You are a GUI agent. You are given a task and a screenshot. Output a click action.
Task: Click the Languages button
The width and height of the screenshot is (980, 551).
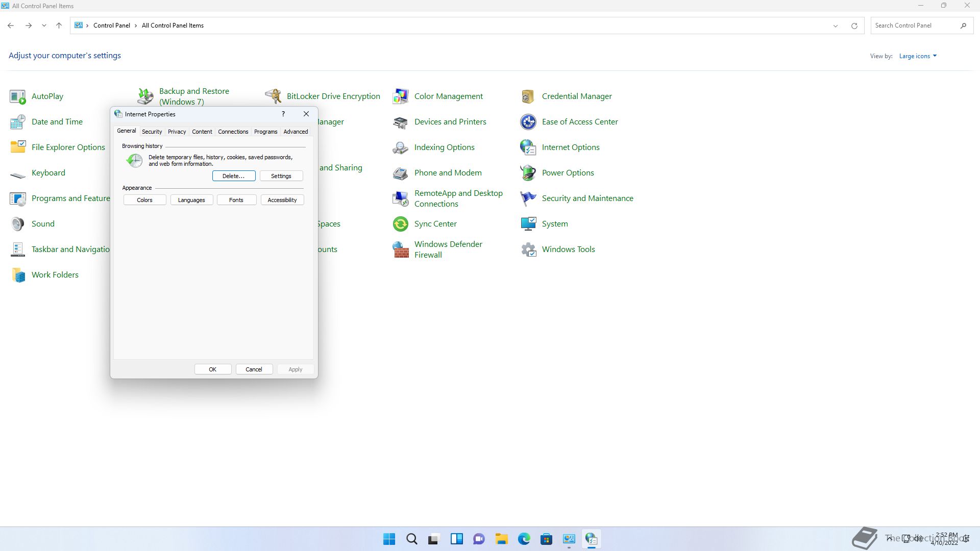[191, 200]
